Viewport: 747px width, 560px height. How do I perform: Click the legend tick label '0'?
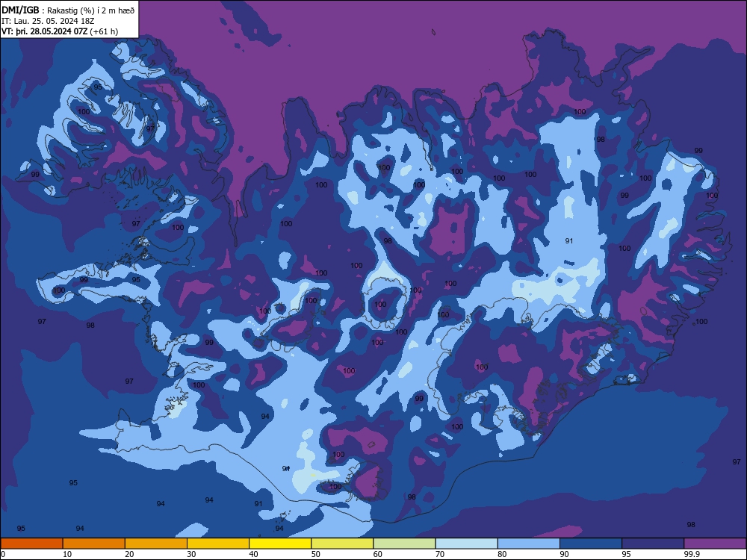pos(3,554)
